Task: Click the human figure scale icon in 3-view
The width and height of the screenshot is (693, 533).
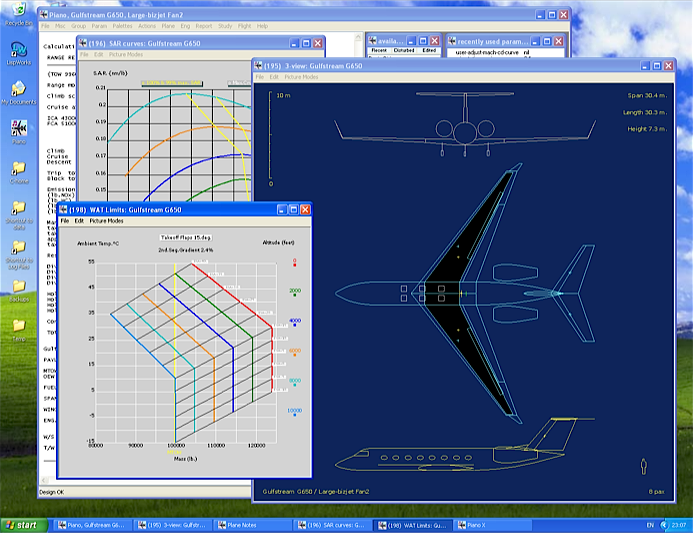Action: [644, 466]
